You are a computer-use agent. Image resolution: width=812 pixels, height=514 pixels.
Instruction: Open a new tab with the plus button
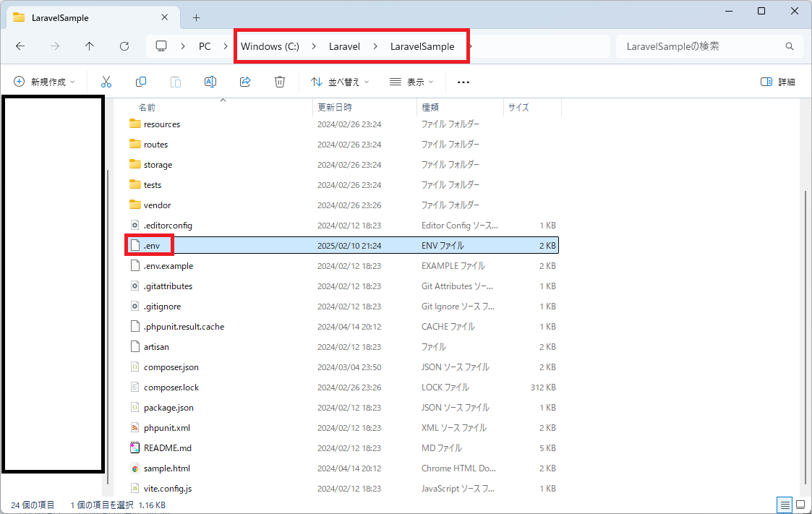[x=195, y=17]
